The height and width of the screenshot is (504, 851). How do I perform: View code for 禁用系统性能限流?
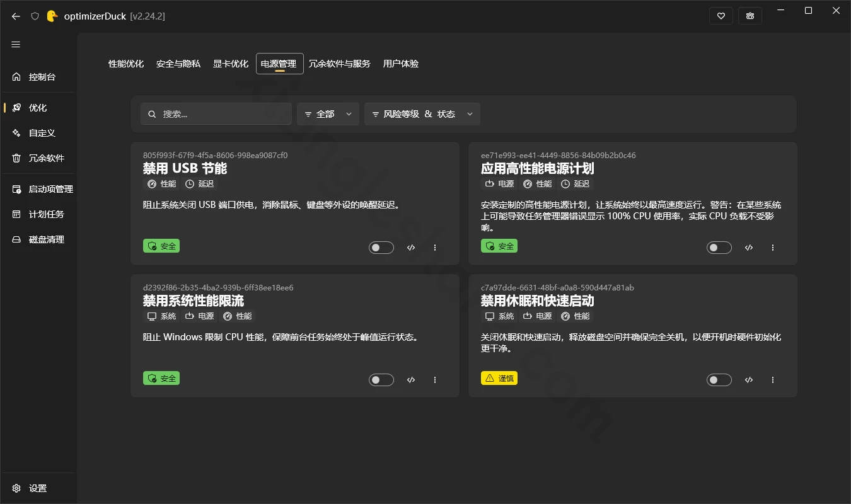pos(411,380)
